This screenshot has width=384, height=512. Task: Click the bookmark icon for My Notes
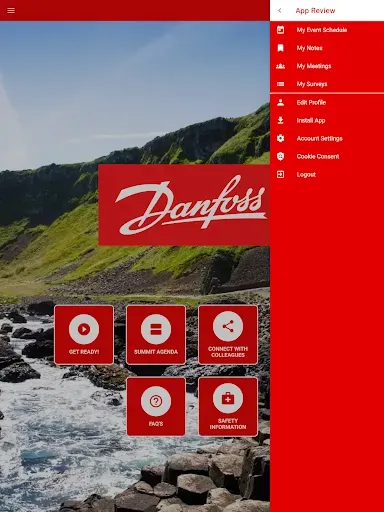point(281,48)
